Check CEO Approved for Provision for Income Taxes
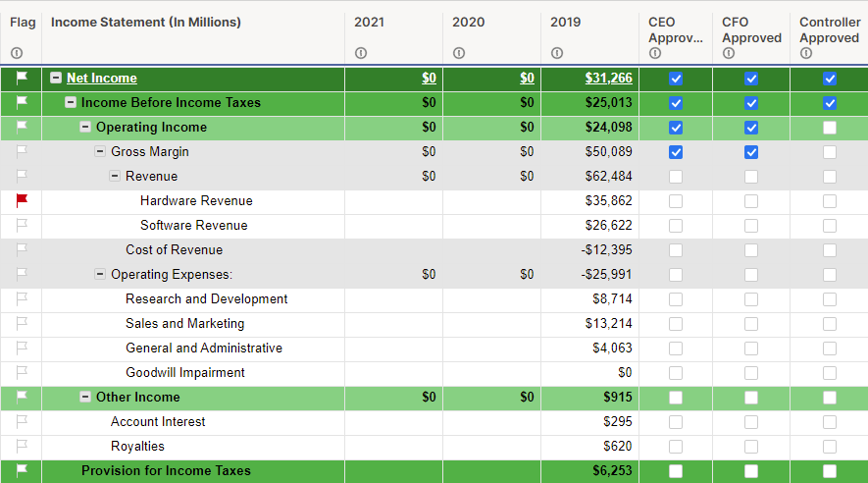868x483 pixels. coord(676,471)
